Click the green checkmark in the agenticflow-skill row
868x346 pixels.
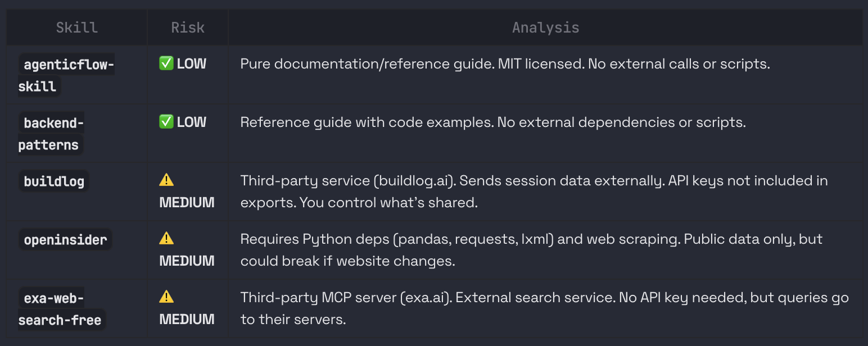pos(166,64)
